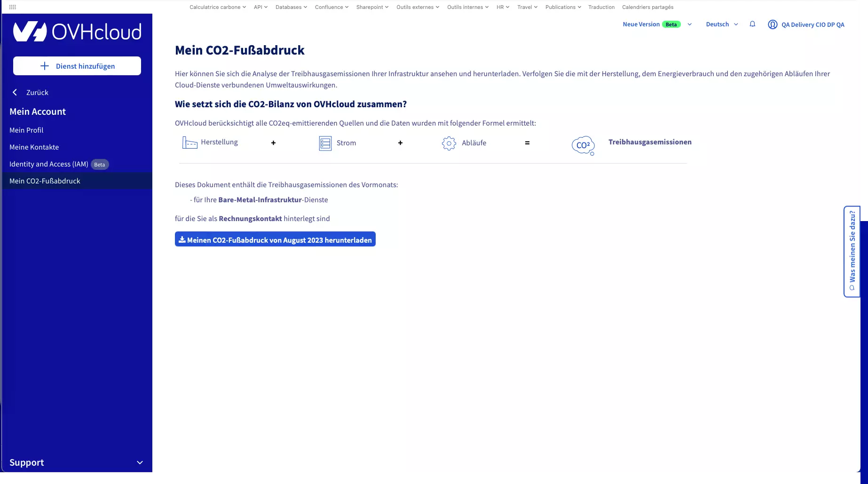Open the Outils internes dropdown
Image resolution: width=868 pixels, height=484 pixels.
pos(468,7)
